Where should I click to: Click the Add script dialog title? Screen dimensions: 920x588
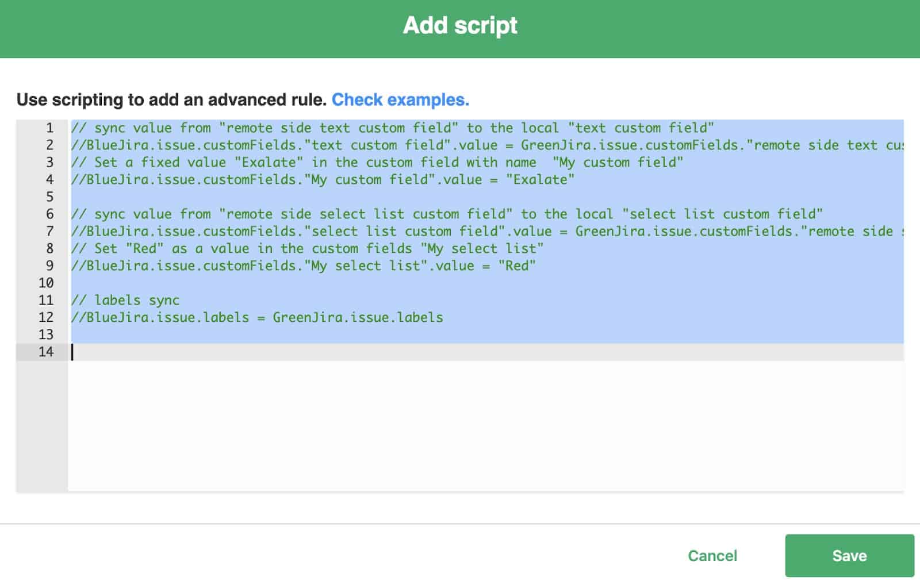460,25
